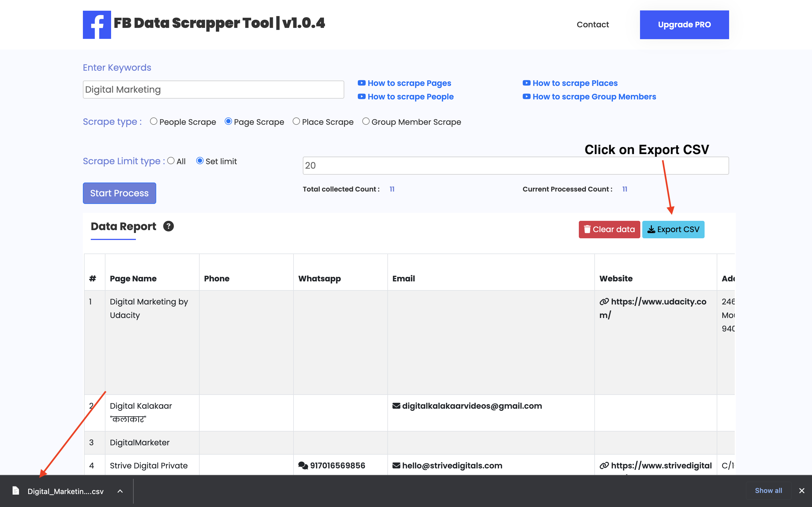Expand the Digital_Marketin....csv download options chevron

tap(120, 491)
